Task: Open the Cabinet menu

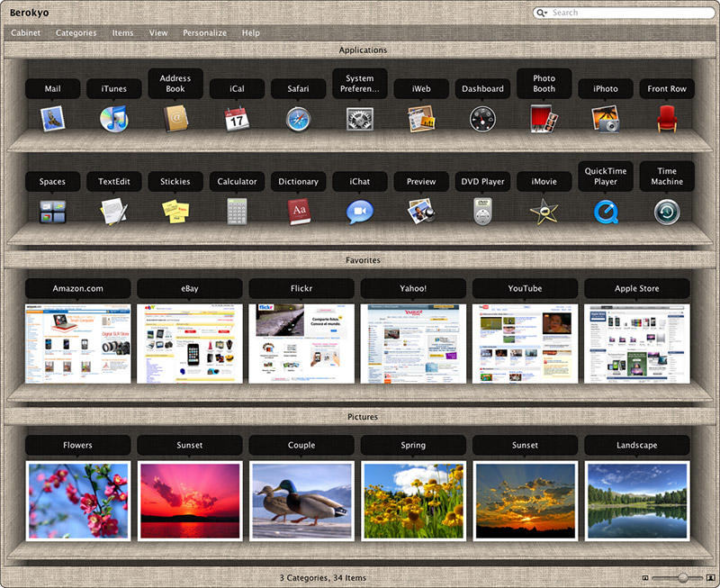Action: (x=26, y=33)
